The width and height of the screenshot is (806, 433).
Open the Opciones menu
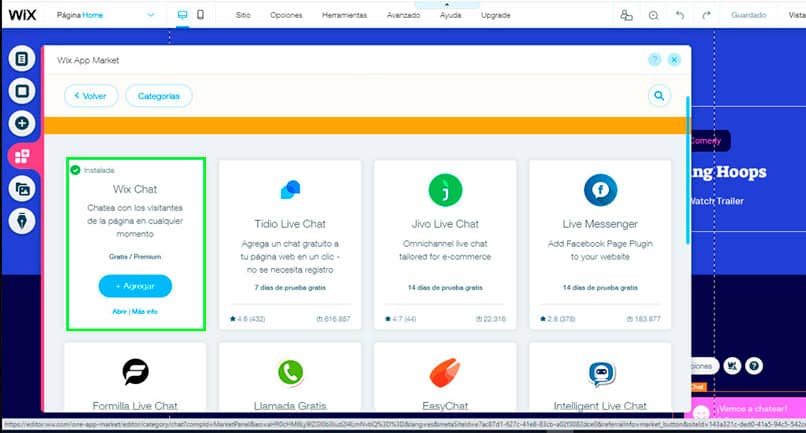(286, 15)
